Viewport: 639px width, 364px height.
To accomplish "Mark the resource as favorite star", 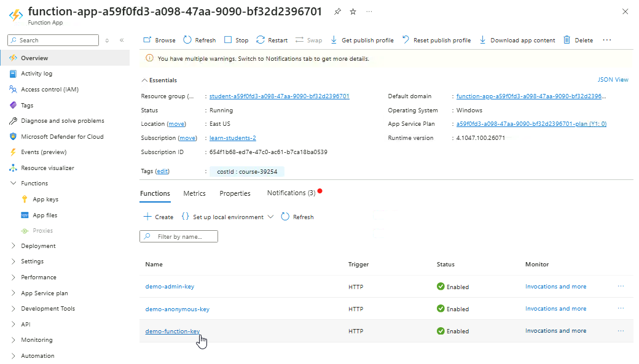I will tap(353, 12).
